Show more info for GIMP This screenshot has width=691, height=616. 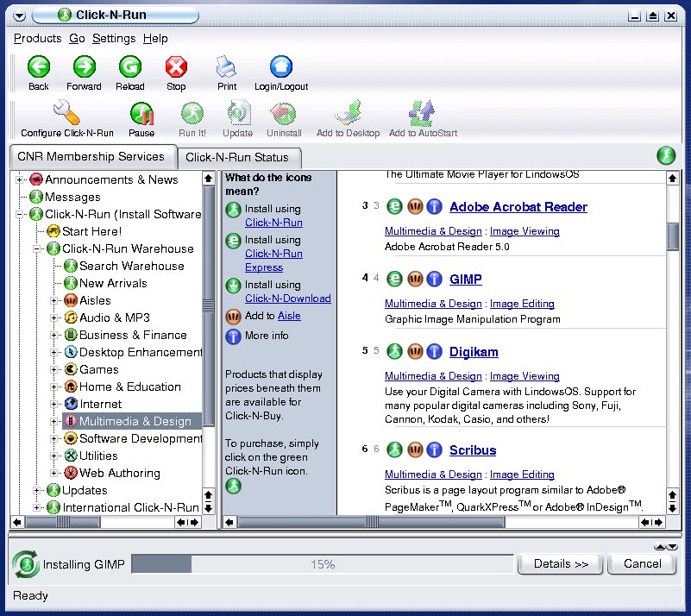(x=435, y=279)
